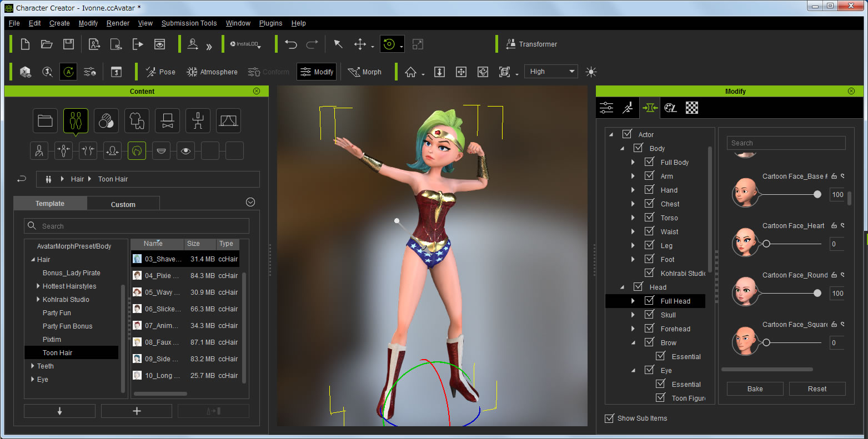Toggle the Toon Figure checkbox under Eye

(x=660, y=397)
